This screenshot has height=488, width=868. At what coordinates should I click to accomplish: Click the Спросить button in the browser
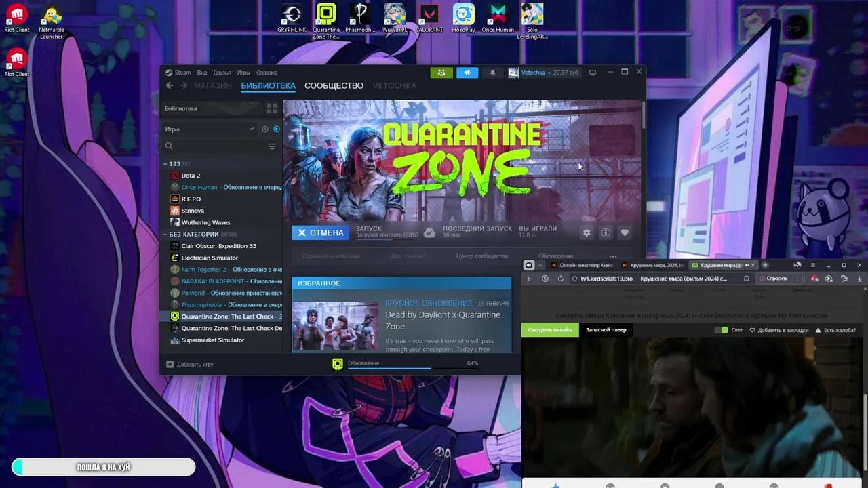pyautogui.click(x=773, y=279)
